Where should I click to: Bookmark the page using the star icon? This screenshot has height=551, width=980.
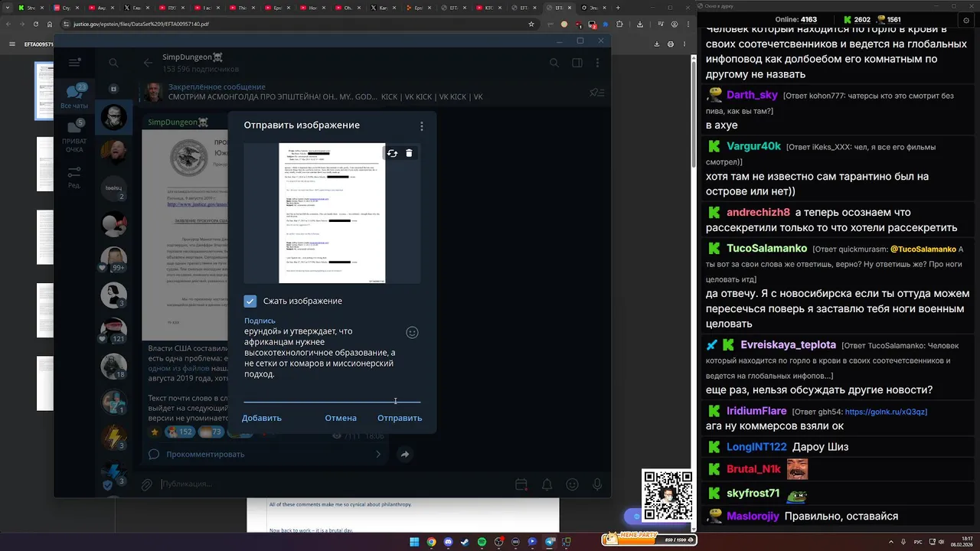[531, 24]
